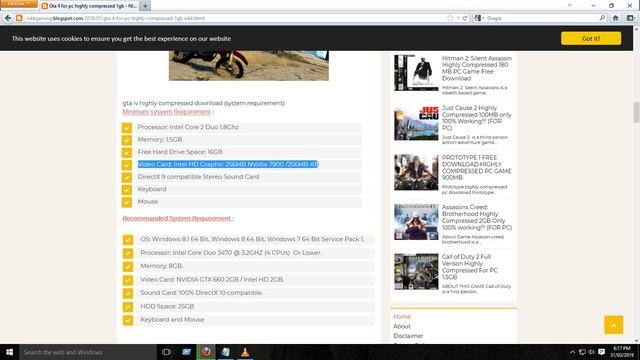The width and height of the screenshot is (640, 360).
Task: Click the check icon beside 'Keyboard' row
Action: (x=127, y=189)
